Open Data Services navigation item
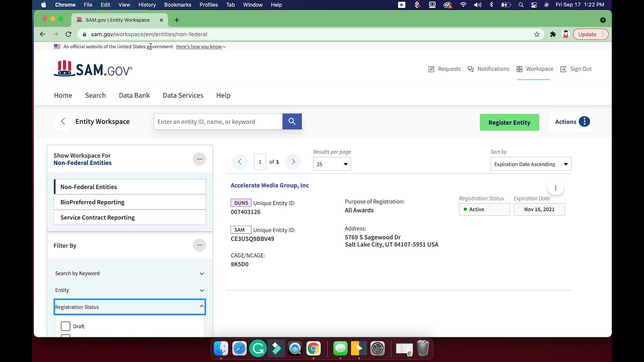 click(183, 95)
